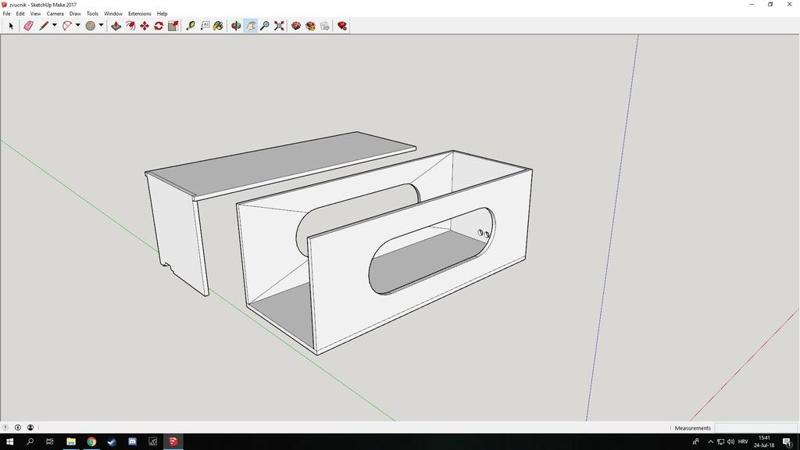Viewport: 800px width, 450px height.
Task: Open Steam from the taskbar
Action: click(112, 442)
